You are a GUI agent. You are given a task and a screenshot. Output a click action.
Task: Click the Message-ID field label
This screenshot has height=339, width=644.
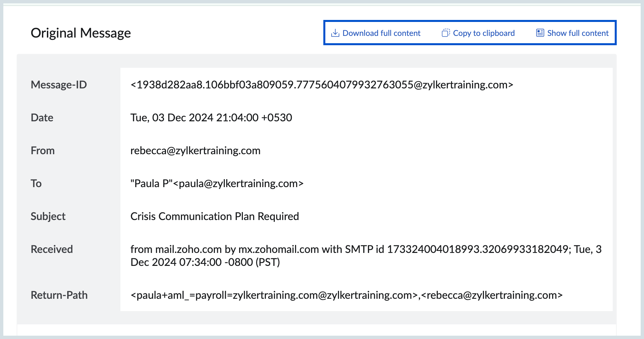pos(59,85)
